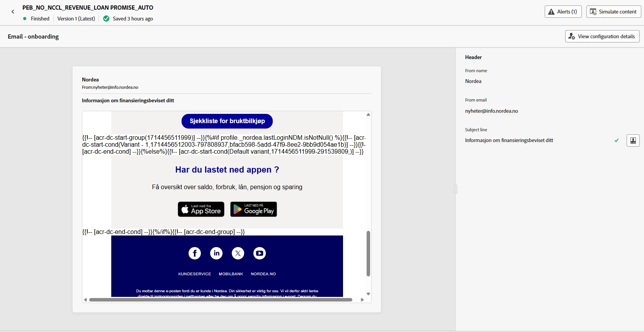The width and height of the screenshot is (644, 332).
Task: Click the green checkmark next to subject line
Action: [617, 141]
